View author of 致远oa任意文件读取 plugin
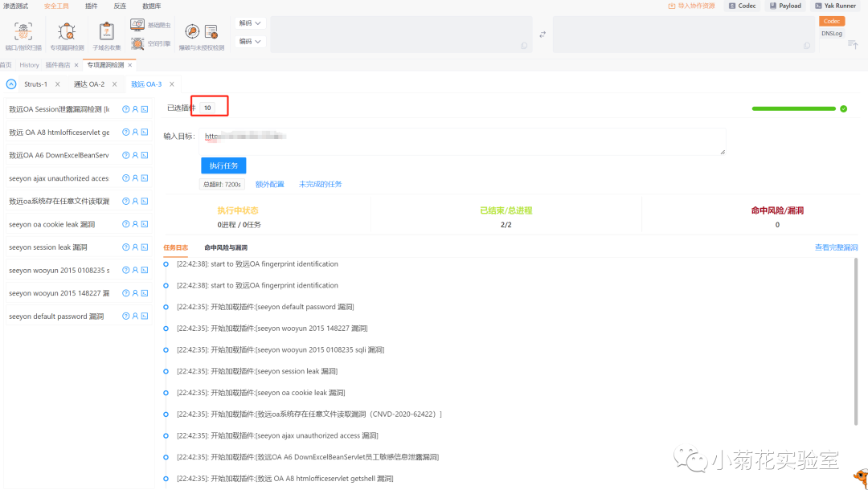Viewport: 868px width, 498px height. coord(135,201)
